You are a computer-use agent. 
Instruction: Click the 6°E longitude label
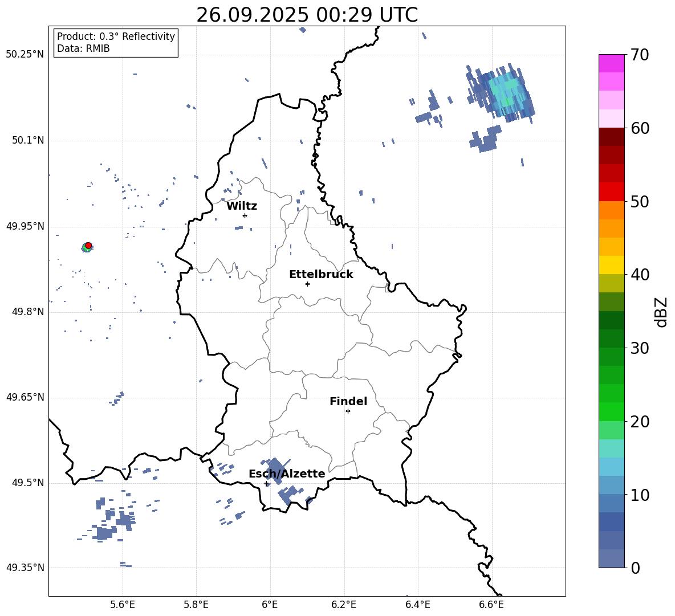click(x=270, y=605)
